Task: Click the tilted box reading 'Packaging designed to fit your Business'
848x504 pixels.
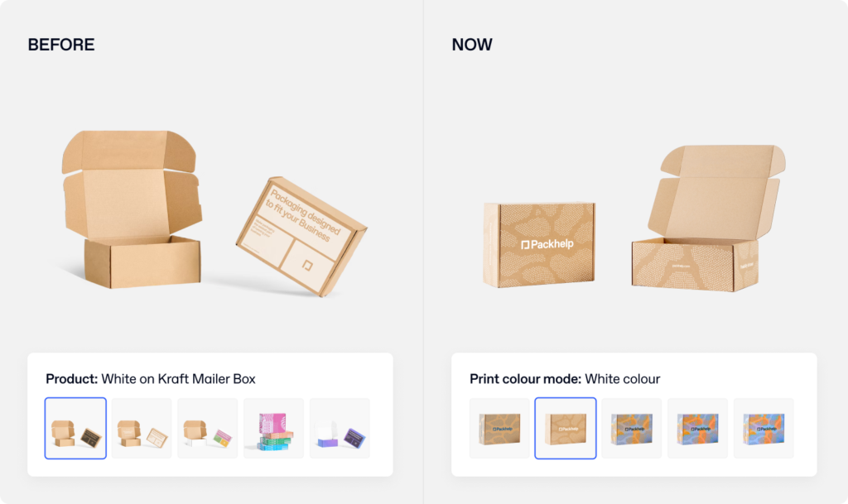Action: [x=301, y=237]
